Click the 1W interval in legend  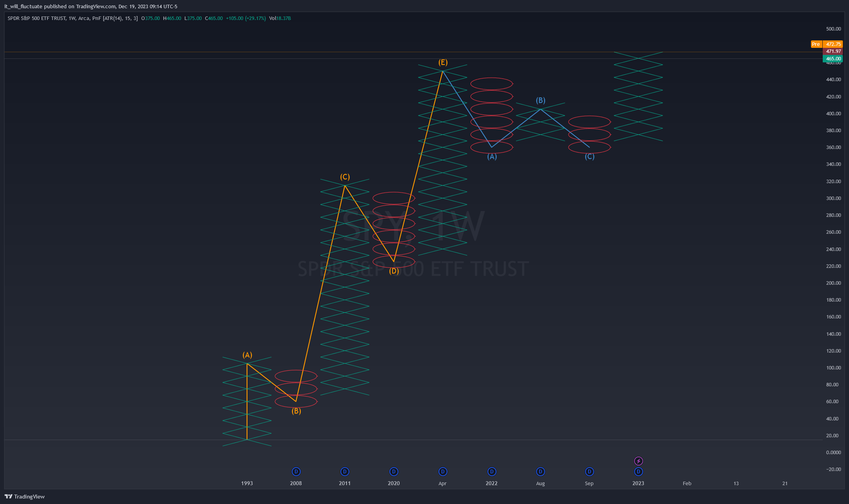point(72,18)
